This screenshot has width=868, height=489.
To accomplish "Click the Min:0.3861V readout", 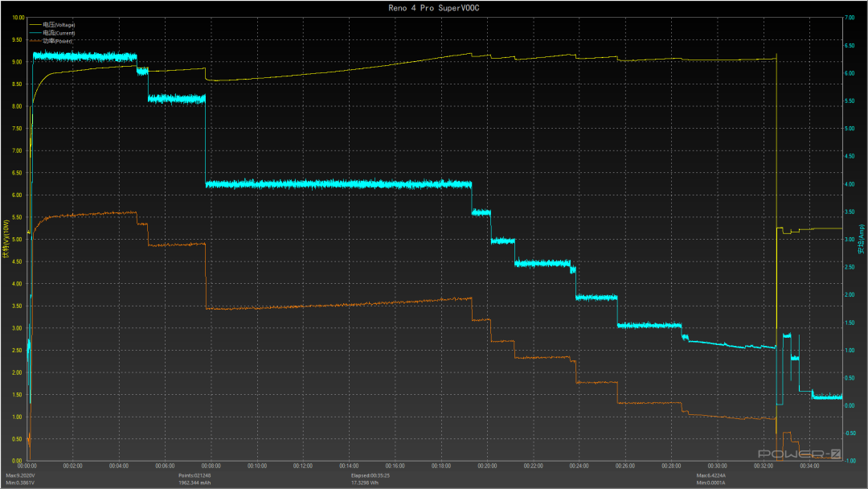I will (x=20, y=483).
